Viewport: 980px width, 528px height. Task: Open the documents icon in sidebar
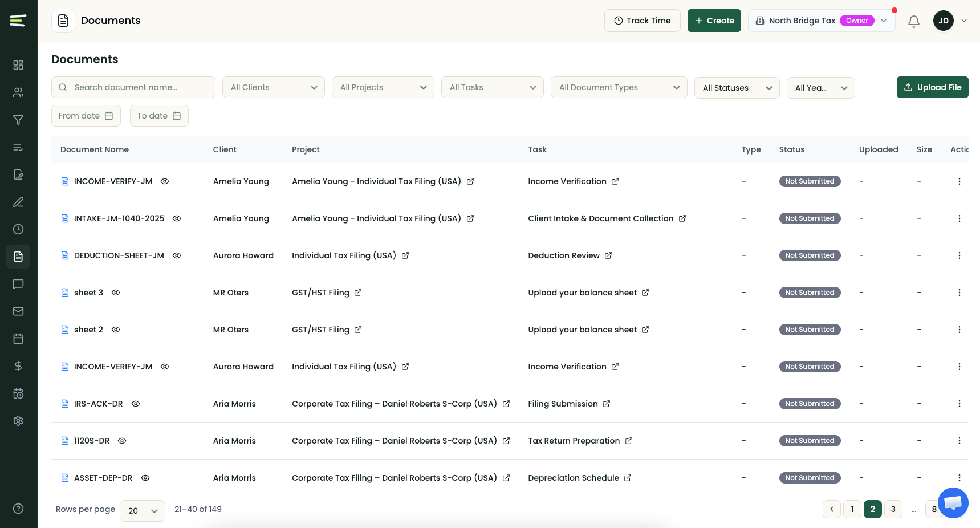click(18, 257)
